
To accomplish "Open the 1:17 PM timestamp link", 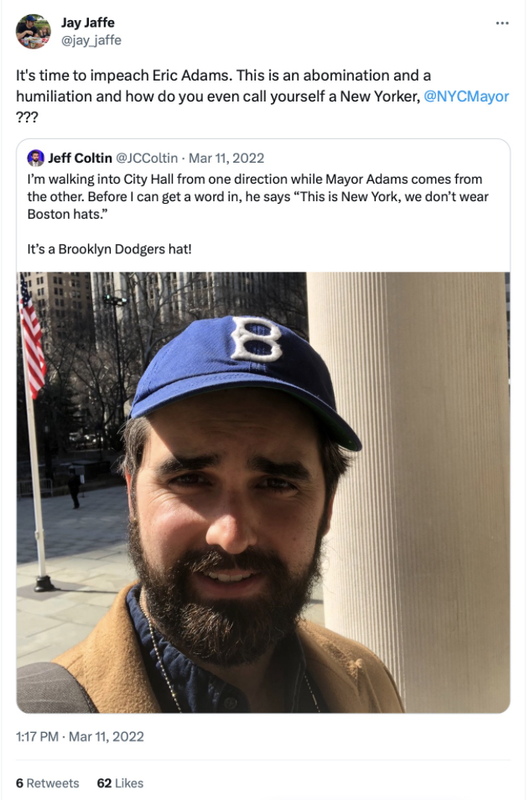I will click(x=37, y=737).
